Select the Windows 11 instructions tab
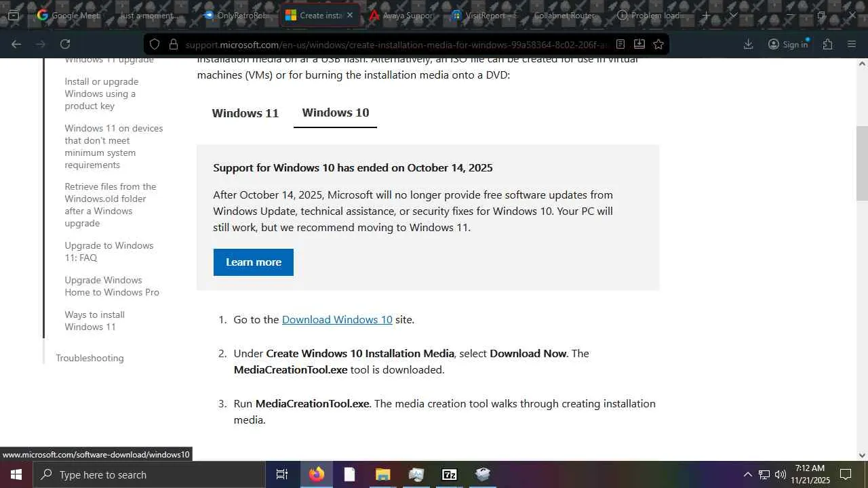The width and height of the screenshot is (868, 488). click(245, 113)
